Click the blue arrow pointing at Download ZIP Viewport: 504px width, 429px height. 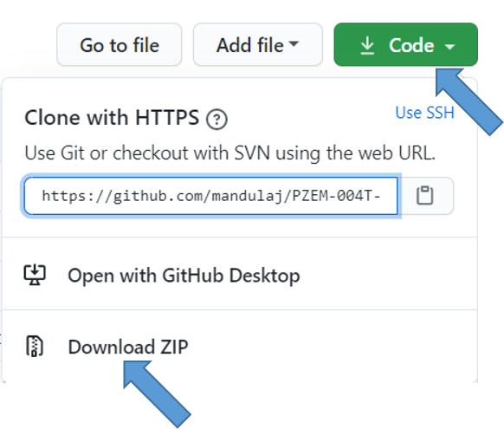(156, 393)
